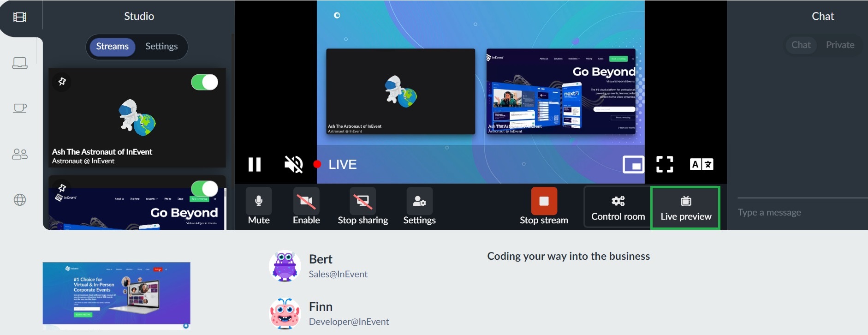
Task: Open the people sidebar icon
Action: (20, 154)
